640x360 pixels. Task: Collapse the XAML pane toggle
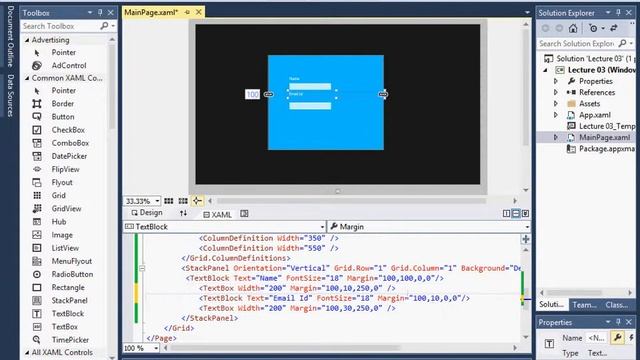525,213
